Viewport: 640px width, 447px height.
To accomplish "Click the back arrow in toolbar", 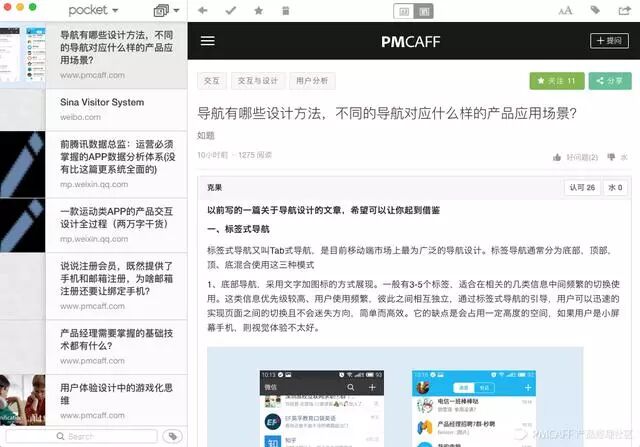I will coord(202,10).
